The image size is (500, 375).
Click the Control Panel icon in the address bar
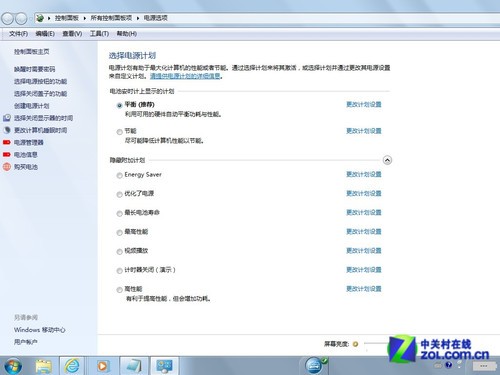coord(40,18)
